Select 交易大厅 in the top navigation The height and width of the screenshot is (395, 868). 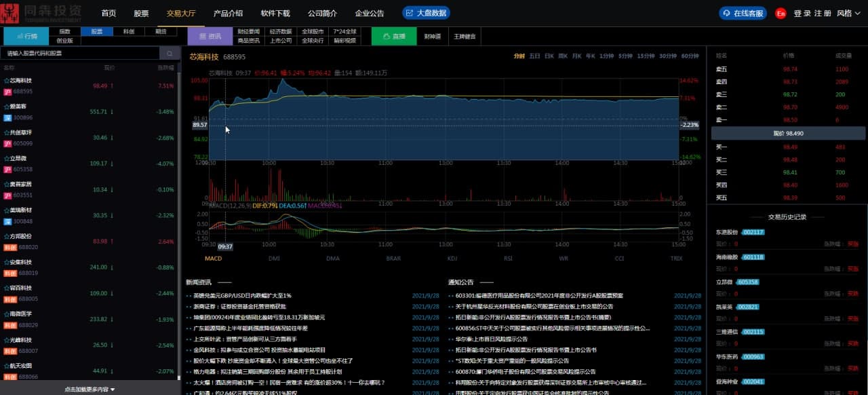(x=181, y=13)
